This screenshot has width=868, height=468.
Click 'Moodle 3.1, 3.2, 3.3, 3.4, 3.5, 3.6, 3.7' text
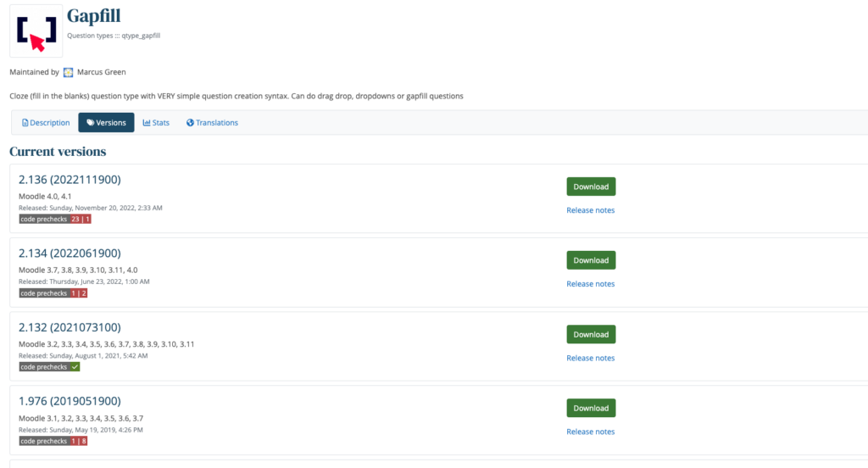click(x=81, y=419)
